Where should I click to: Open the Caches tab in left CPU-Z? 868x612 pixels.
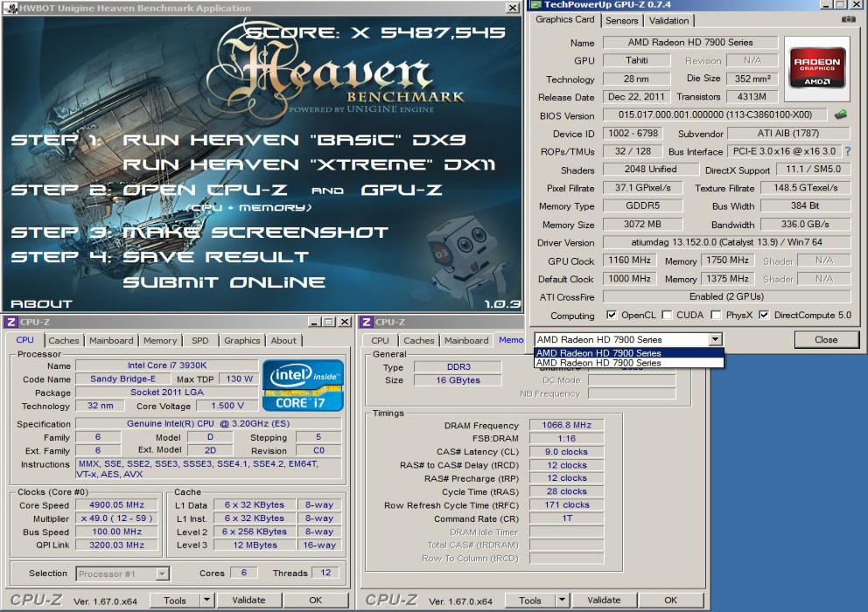pos(64,340)
